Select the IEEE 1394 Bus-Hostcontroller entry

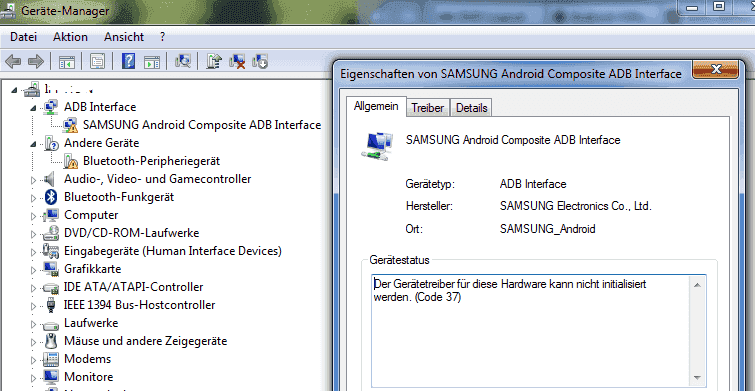click(140, 305)
